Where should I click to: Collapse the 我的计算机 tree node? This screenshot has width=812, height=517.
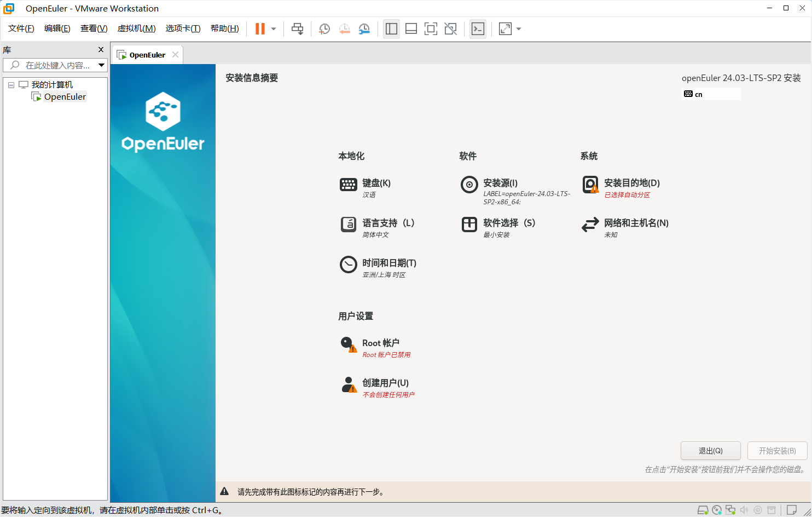tap(11, 85)
